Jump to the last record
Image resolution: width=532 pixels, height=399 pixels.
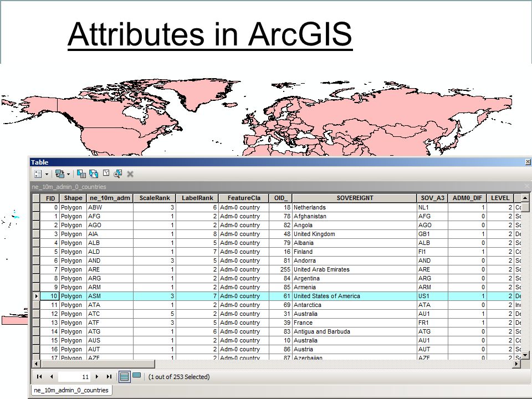tap(109, 377)
